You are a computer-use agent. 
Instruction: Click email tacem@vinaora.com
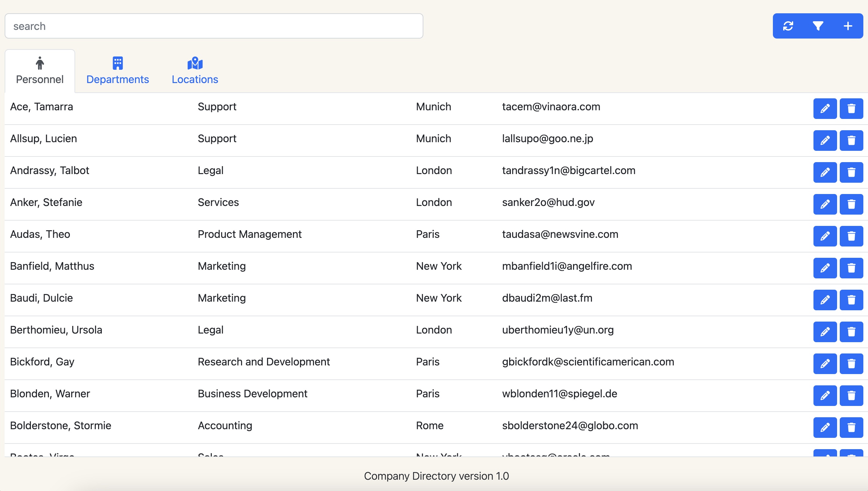click(551, 107)
